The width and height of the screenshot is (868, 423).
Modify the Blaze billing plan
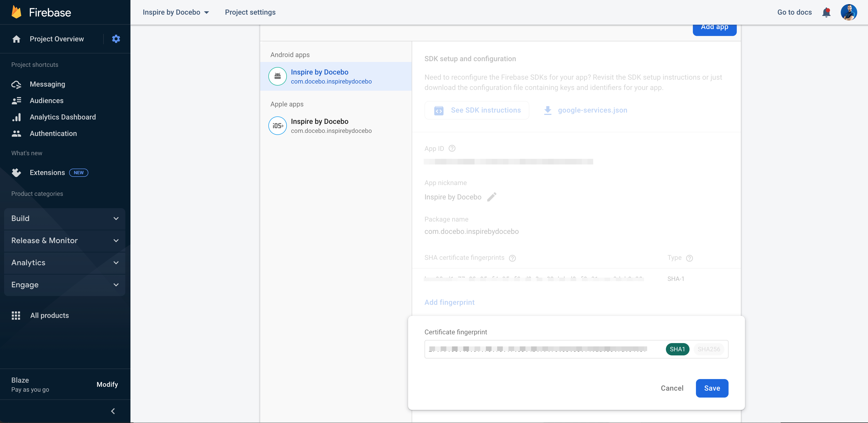click(x=107, y=384)
